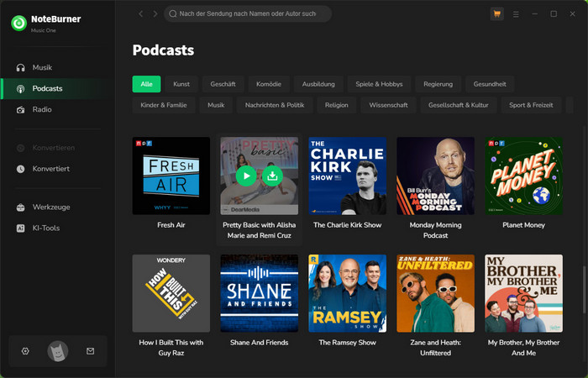Filter podcasts by Regierung

[x=438, y=84]
